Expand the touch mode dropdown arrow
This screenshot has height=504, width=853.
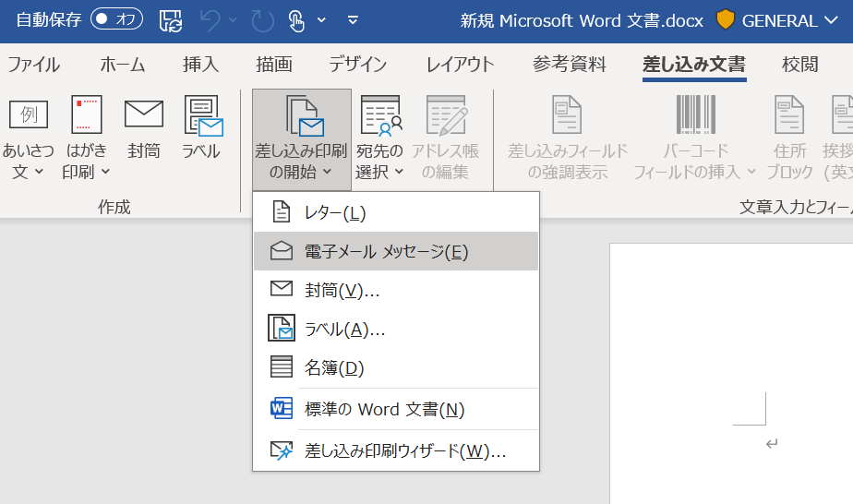tap(321, 20)
